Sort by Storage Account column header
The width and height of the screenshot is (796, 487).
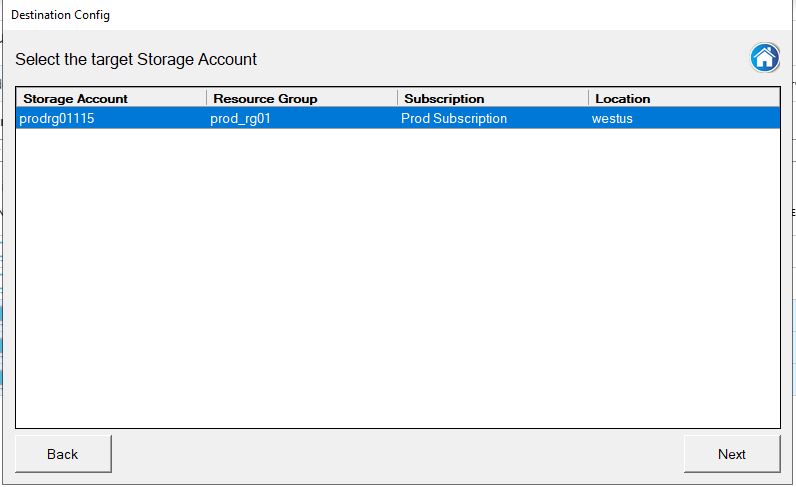pos(111,98)
